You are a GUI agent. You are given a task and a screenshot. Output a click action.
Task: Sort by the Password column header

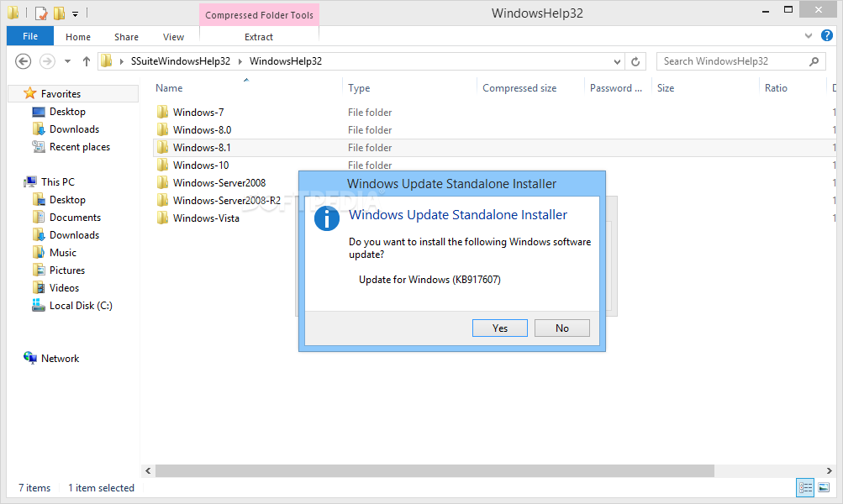(617, 87)
